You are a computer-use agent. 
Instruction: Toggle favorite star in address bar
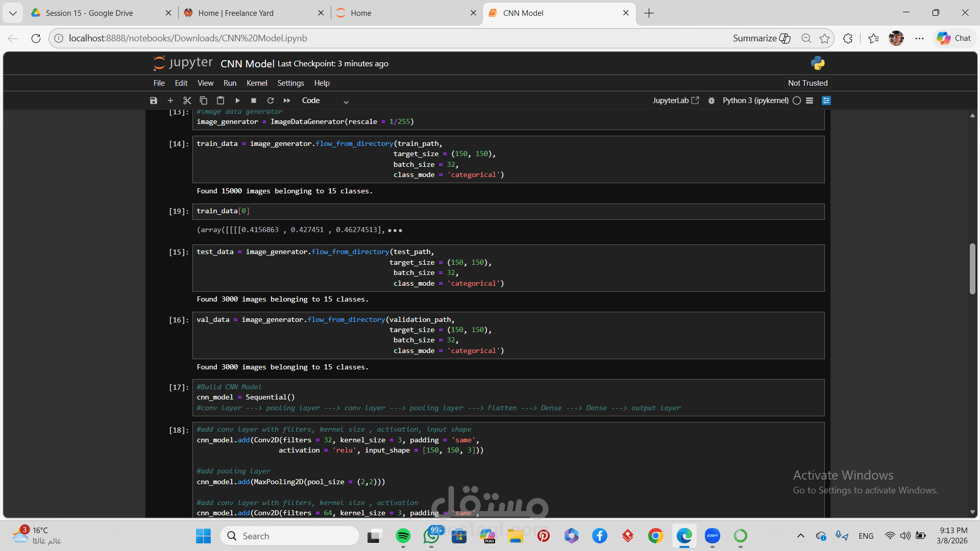pyautogui.click(x=824, y=38)
